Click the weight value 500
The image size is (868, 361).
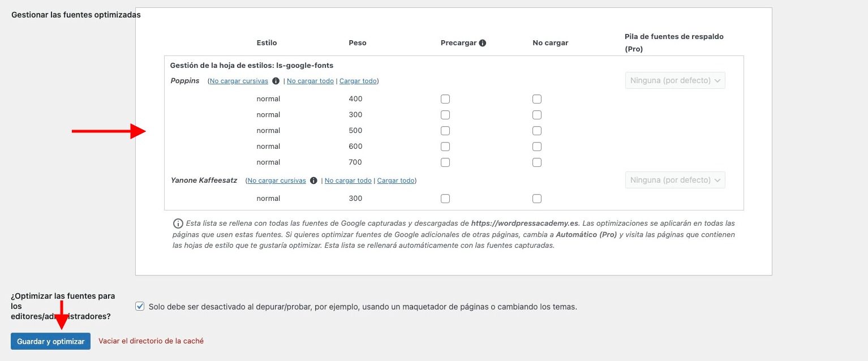click(355, 131)
